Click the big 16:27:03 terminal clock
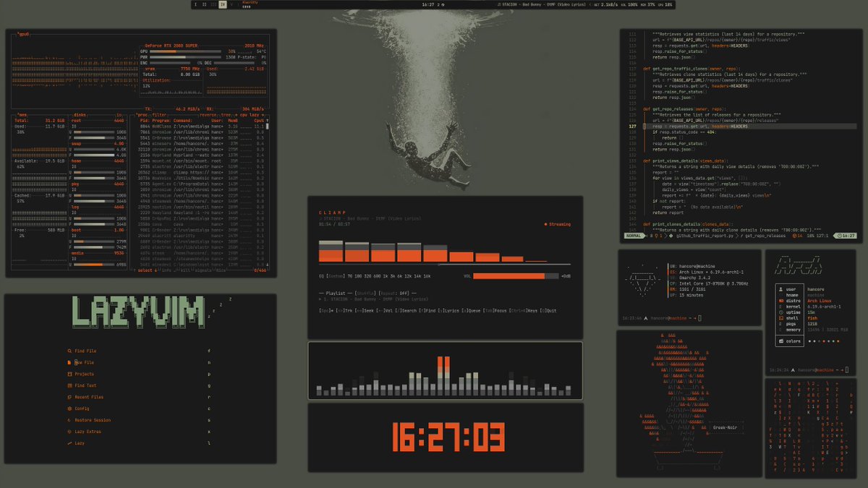 pyautogui.click(x=448, y=438)
